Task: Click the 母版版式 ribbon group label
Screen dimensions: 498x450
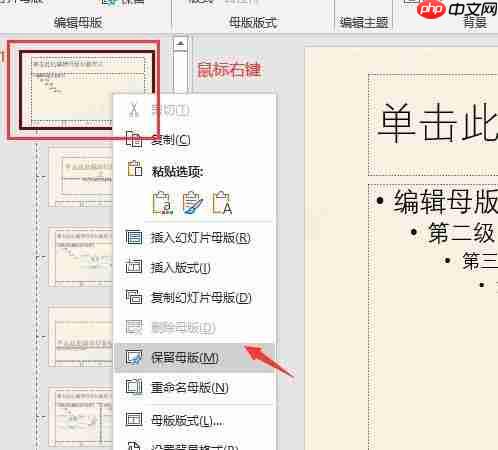Action: pyautogui.click(x=253, y=23)
